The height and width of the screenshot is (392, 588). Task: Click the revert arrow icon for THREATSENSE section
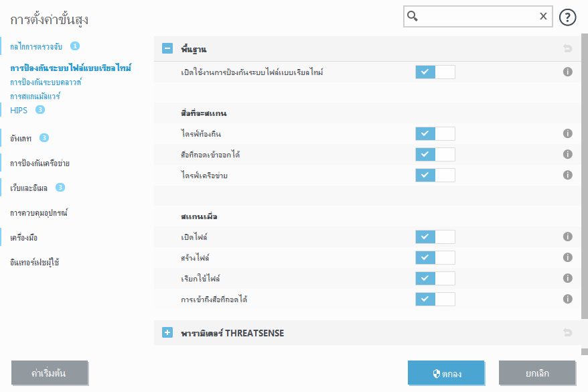[568, 332]
